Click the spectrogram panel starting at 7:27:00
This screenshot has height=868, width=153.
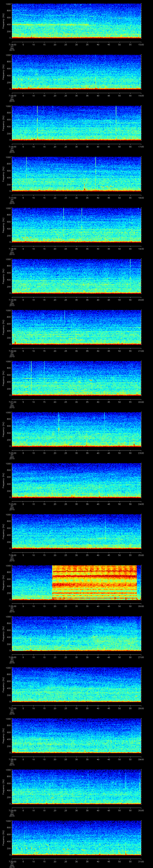[76, 685]
